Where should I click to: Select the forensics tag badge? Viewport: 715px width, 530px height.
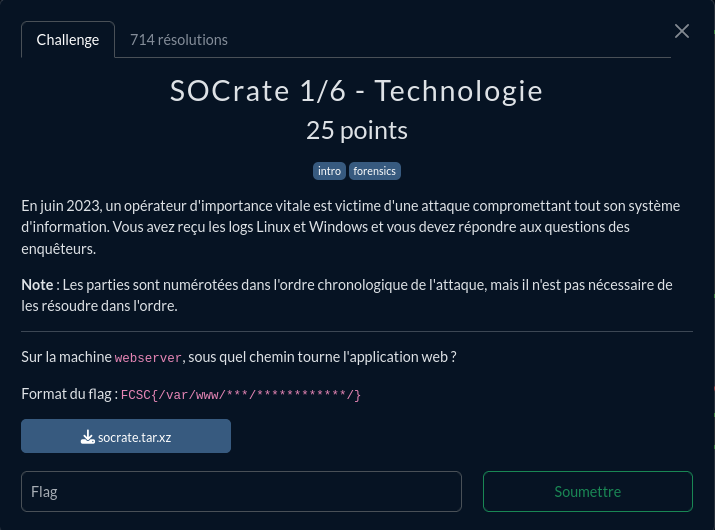(375, 171)
